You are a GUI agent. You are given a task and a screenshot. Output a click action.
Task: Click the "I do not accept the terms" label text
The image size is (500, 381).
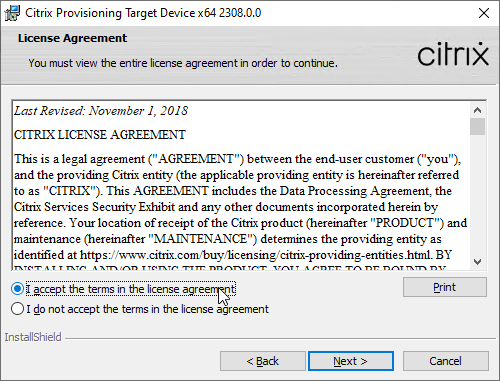tap(148, 309)
